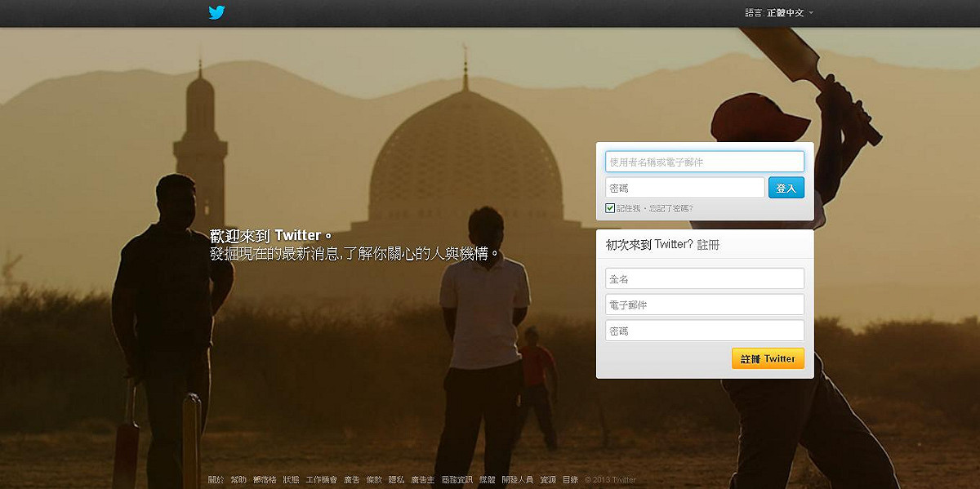The image size is (980, 489).
Task: Open the 關於 footer link
Action: tap(216, 479)
